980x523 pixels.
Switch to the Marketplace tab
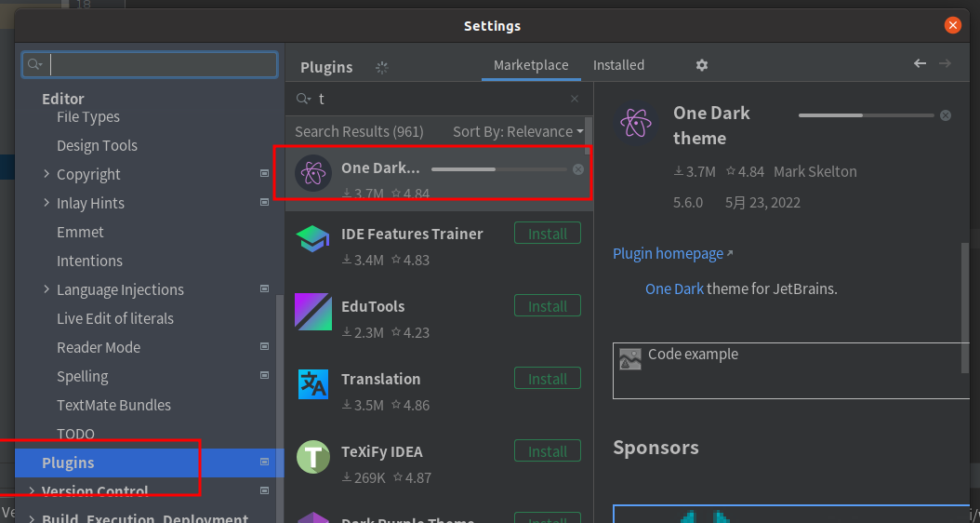pos(531,65)
